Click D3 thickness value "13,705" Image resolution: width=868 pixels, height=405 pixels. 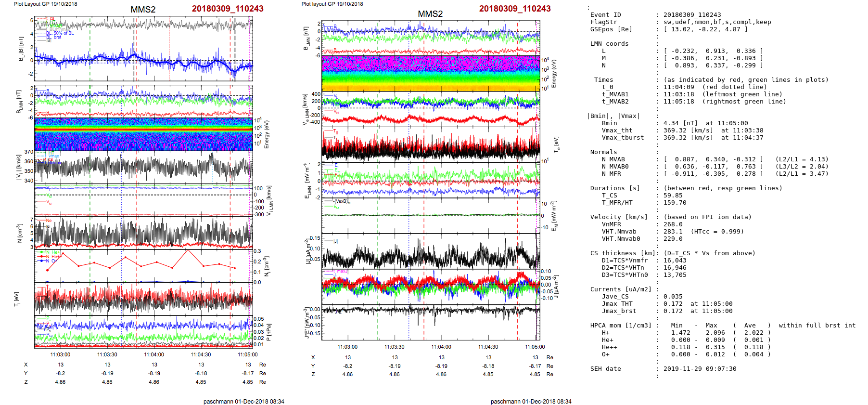[675, 275]
